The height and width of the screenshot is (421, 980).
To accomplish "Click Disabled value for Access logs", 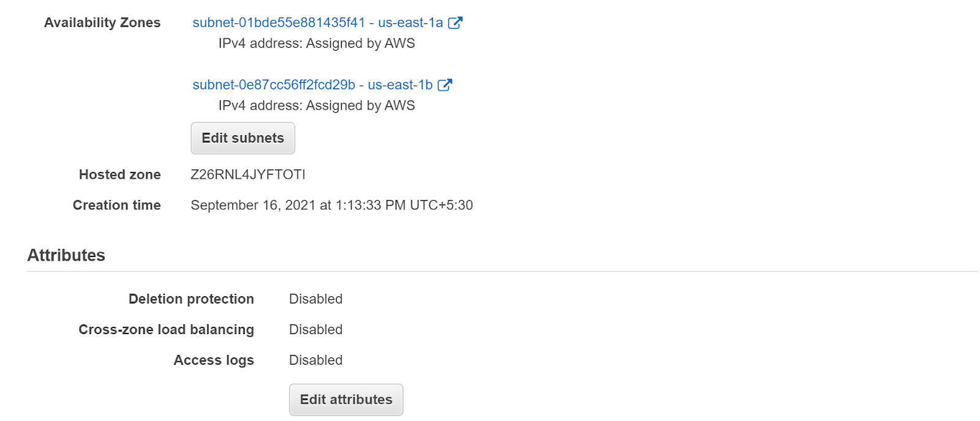I will point(315,360).
